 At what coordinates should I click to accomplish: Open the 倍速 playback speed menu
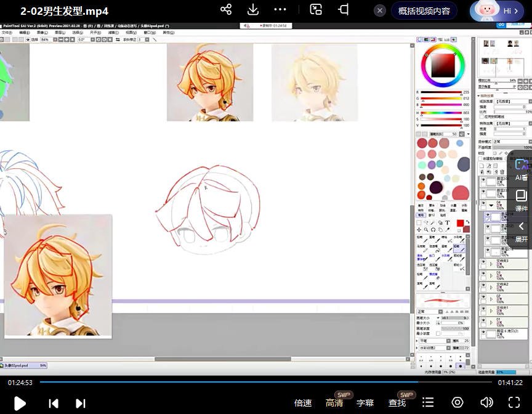[x=303, y=403]
